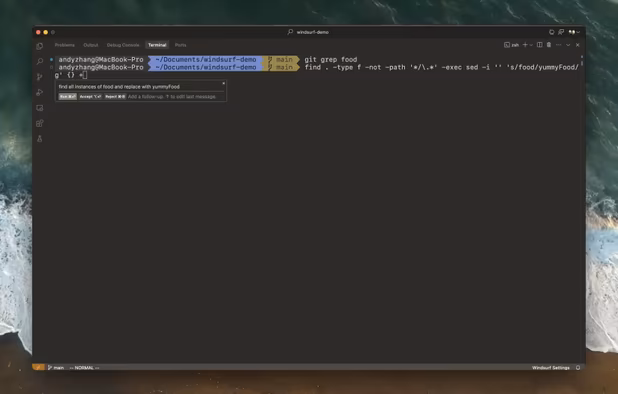618x394 pixels.
Task: Split the terminal panel
Action: (540, 45)
